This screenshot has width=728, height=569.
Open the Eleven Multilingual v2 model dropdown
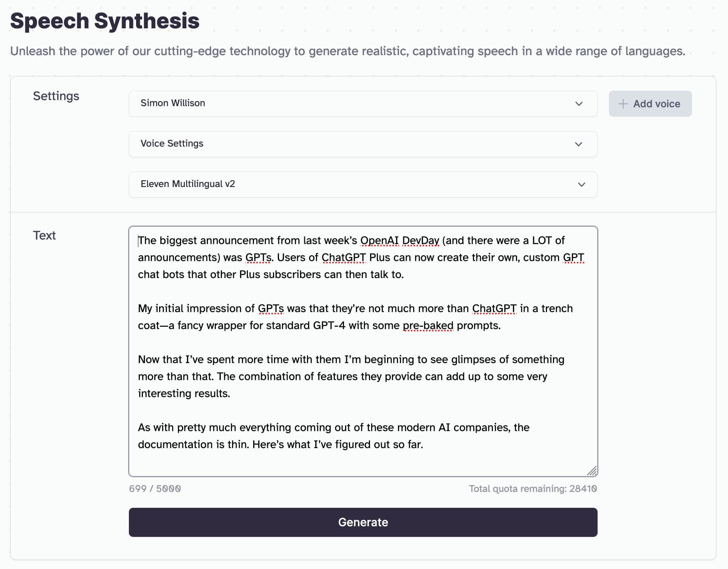point(363,184)
